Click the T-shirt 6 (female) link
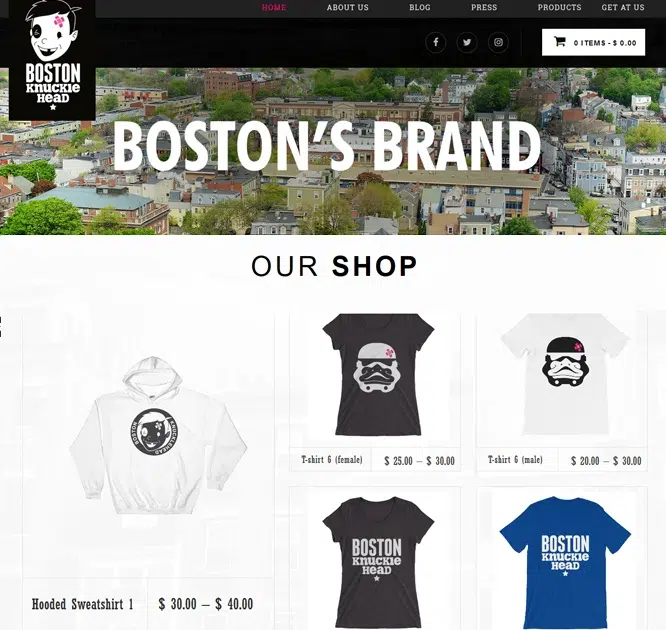The height and width of the screenshot is (630, 666). pos(332,460)
